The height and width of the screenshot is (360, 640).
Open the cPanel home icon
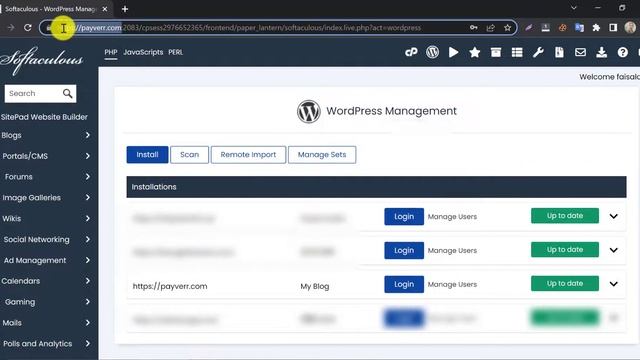[x=411, y=52]
